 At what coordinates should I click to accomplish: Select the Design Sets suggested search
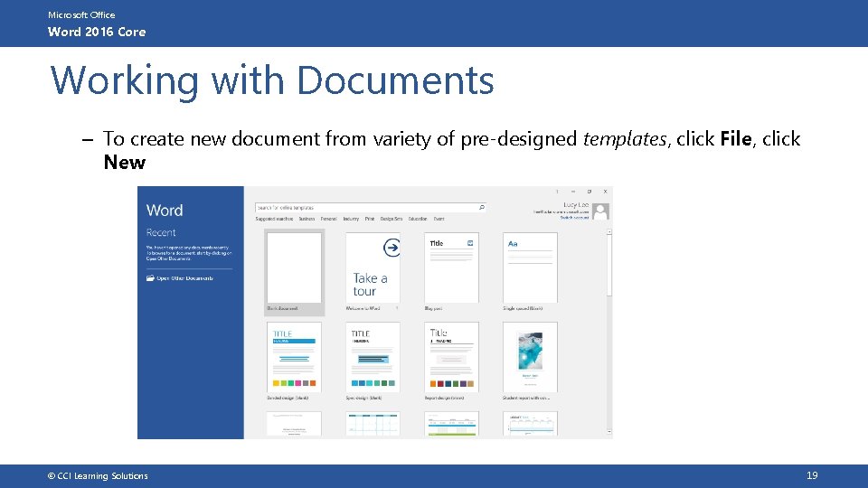click(x=392, y=219)
